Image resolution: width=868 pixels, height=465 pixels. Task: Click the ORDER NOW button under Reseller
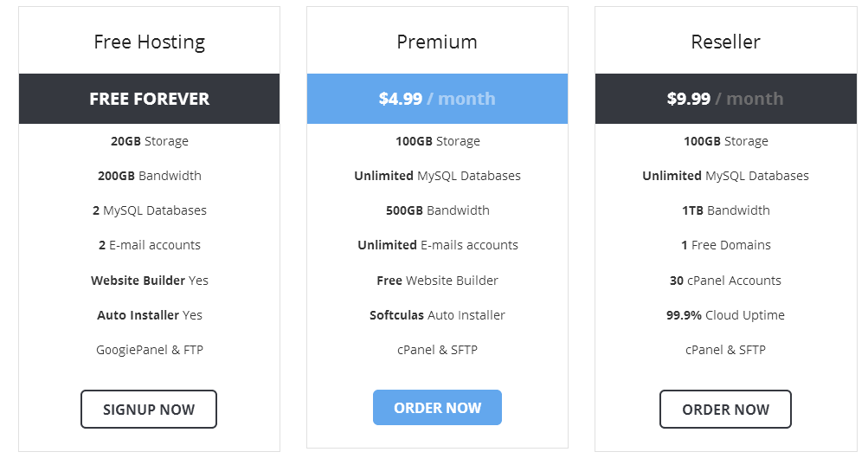coord(725,409)
